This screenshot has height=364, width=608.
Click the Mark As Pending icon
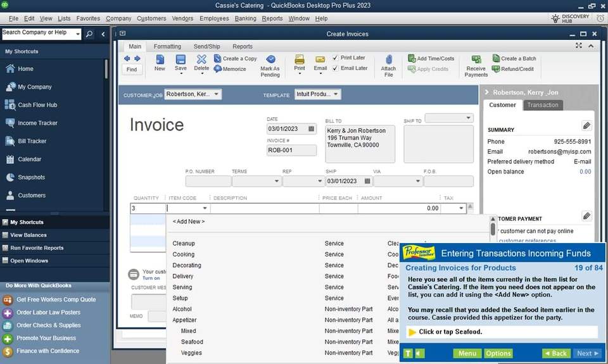point(270,60)
